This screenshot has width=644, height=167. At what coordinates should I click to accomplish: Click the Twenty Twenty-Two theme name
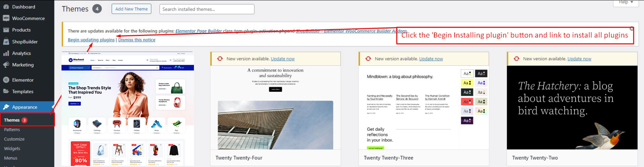pos(535,158)
